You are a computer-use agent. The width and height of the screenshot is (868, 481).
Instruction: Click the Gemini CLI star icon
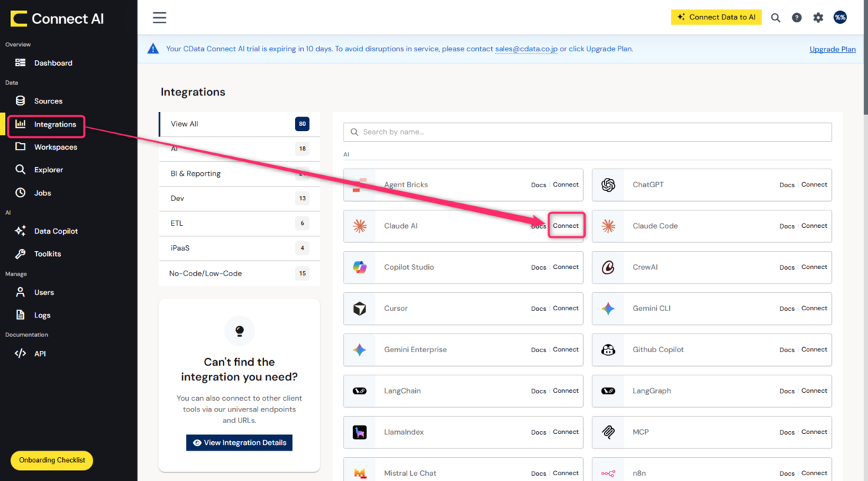[x=608, y=309]
